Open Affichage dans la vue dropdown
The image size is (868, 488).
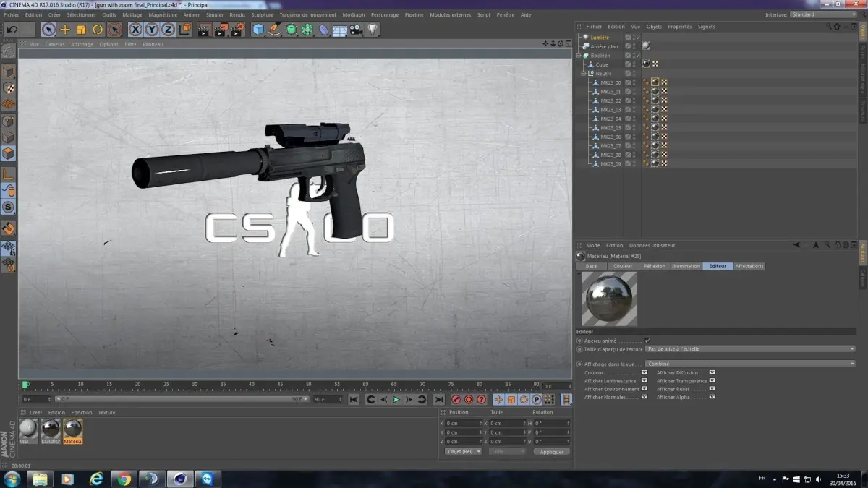coord(751,364)
